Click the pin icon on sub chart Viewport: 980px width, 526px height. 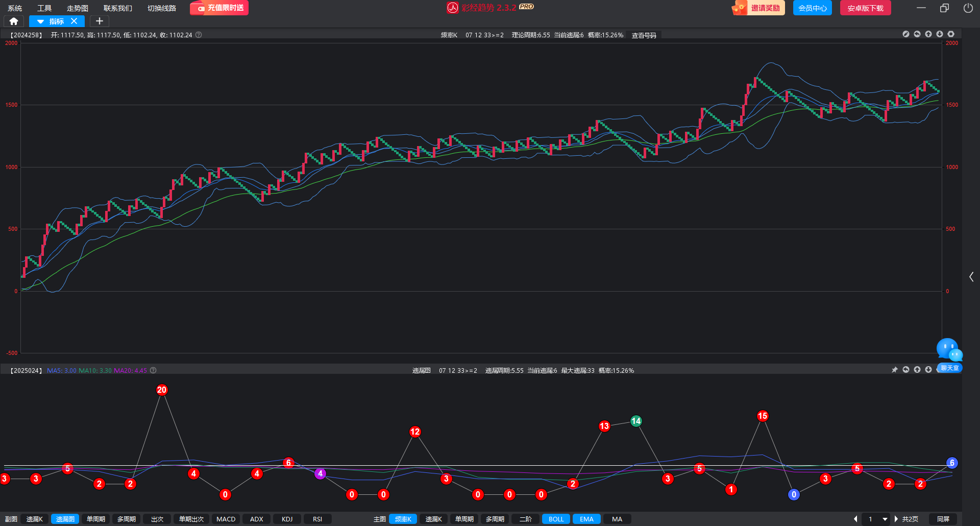click(x=895, y=370)
